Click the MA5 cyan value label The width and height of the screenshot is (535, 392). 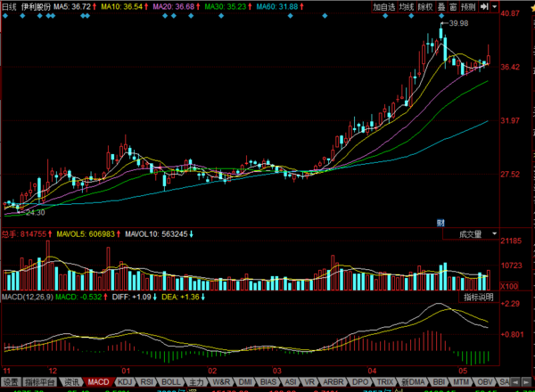(x=70, y=5)
